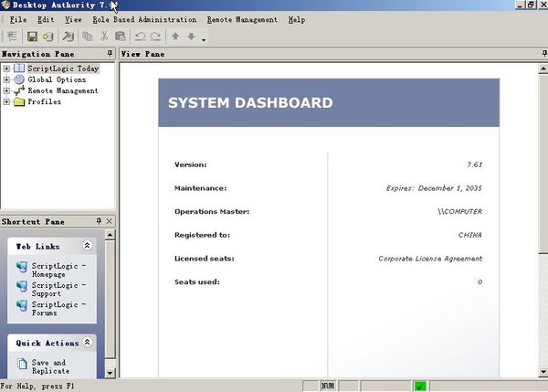Click View Pane scroll down arrow
Image resolution: width=548 pixels, height=392 pixels.
(x=543, y=372)
